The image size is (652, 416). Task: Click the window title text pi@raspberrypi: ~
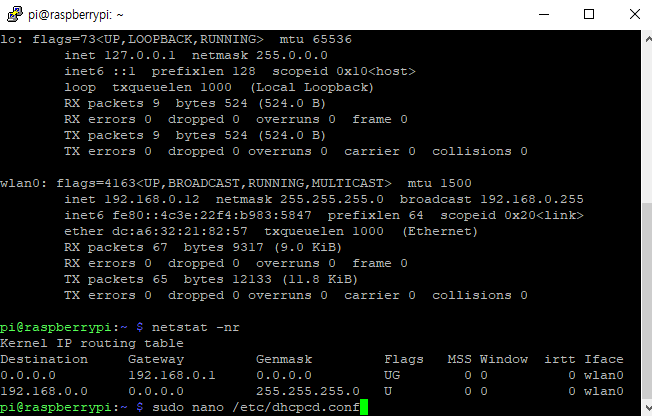click(76, 15)
